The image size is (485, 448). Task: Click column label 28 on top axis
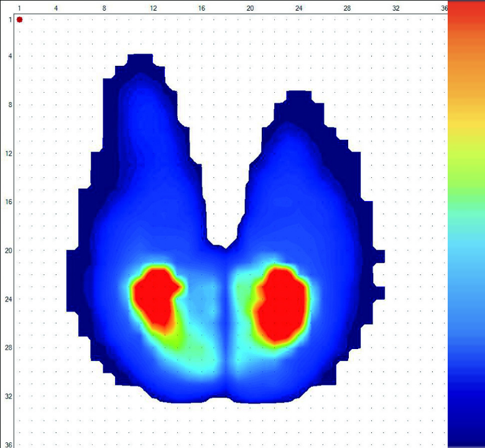tap(348, 8)
